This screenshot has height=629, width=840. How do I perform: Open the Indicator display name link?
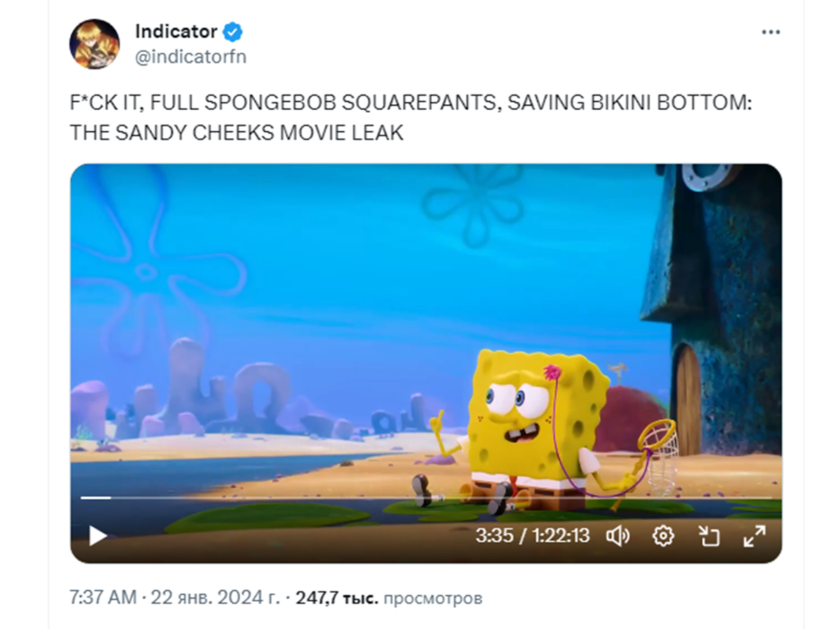(176, 31)
